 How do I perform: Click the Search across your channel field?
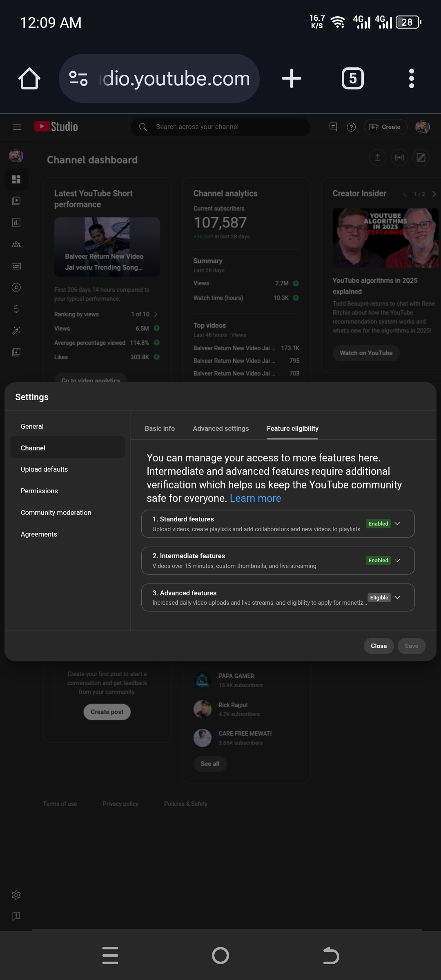tap(220, 127)
